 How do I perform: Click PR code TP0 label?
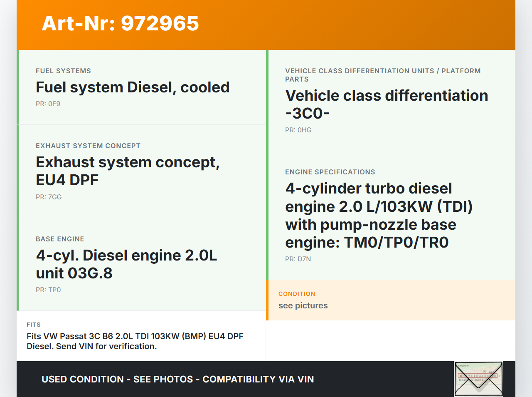click(x=48, y=290)
